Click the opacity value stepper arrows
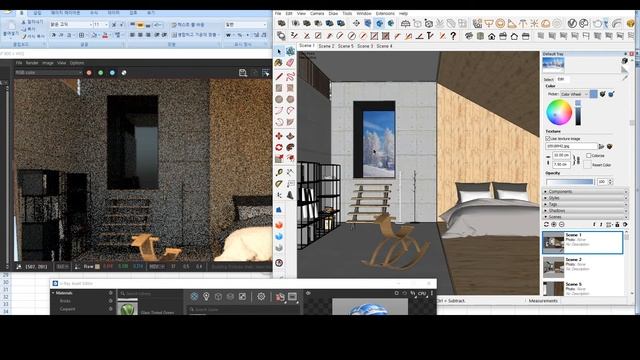Viewport: 640px width, 360px height. coord(610,182)
